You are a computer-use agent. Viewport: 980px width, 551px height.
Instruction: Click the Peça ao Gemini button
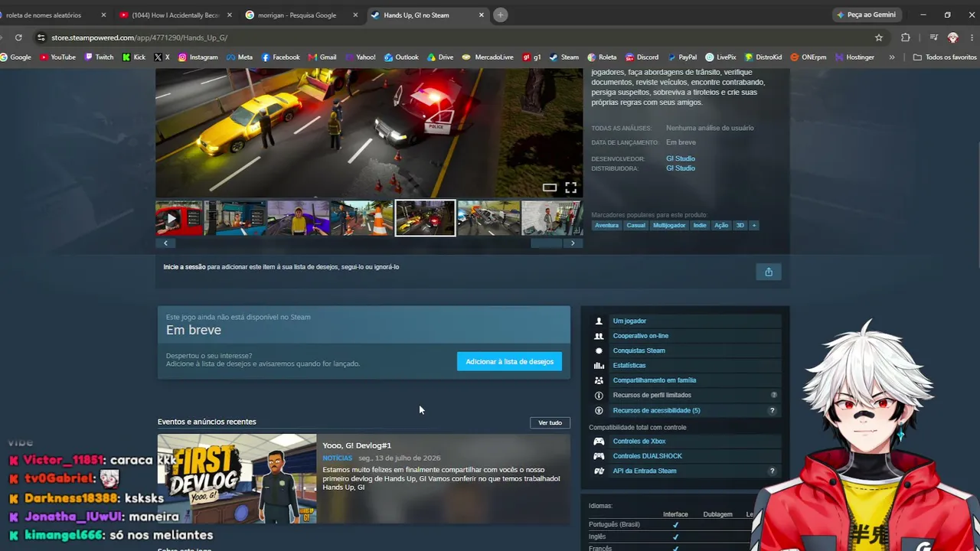pyautogui.click(x=866, y=15)
